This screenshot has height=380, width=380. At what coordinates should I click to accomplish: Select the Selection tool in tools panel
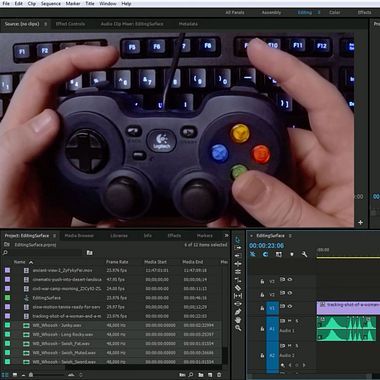[238, 240]
